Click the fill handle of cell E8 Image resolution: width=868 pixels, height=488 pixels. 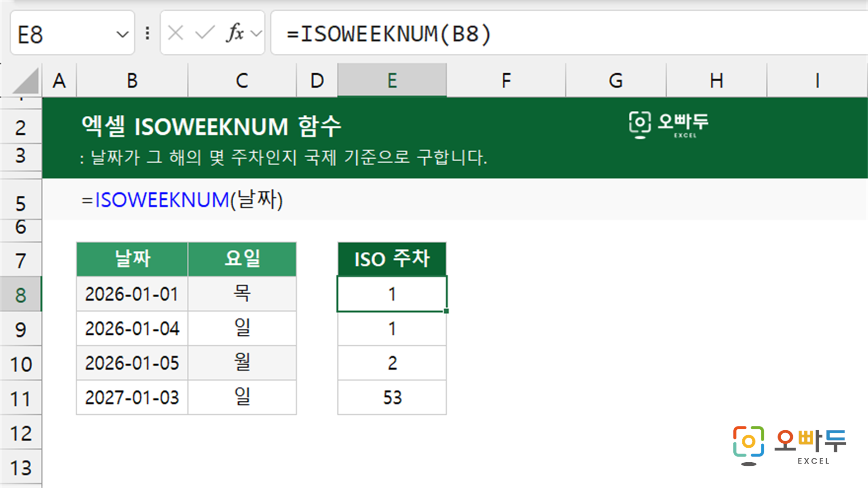pos(446,311)
